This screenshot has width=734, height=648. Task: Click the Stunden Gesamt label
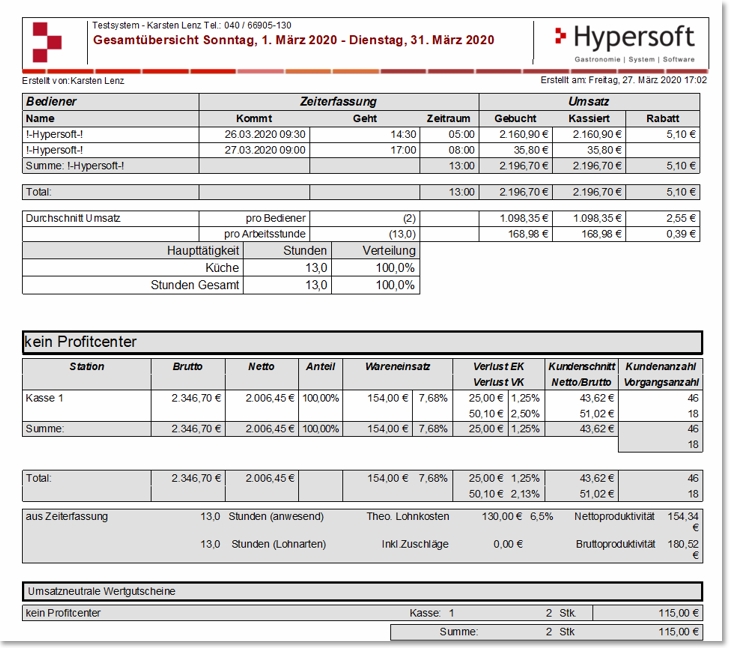point(195,285)
